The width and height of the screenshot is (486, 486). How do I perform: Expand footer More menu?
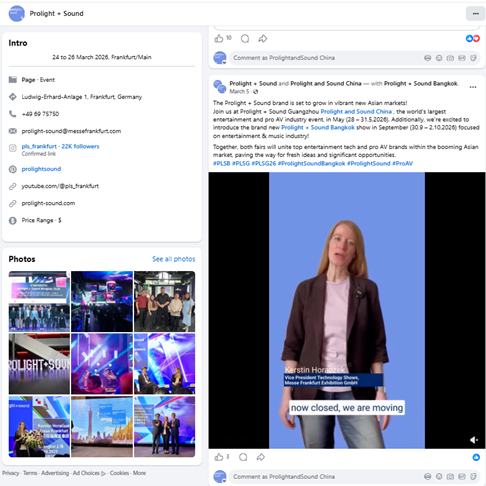click(139, 473)
